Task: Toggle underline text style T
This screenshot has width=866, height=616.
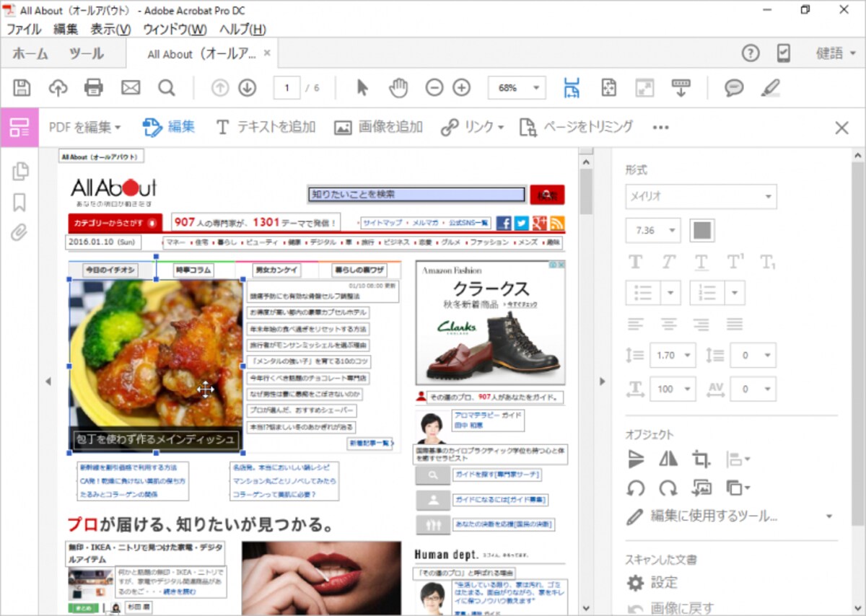Action: pos(701,263)
